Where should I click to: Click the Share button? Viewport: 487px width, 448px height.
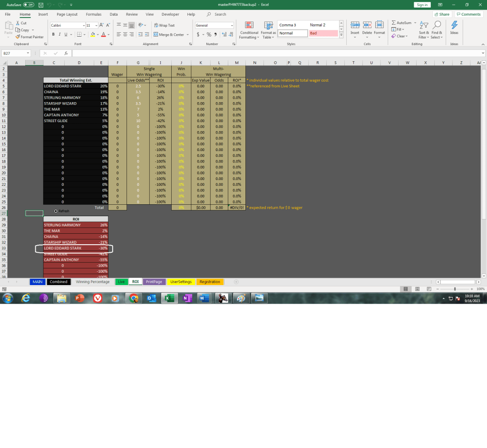[442, 14]
